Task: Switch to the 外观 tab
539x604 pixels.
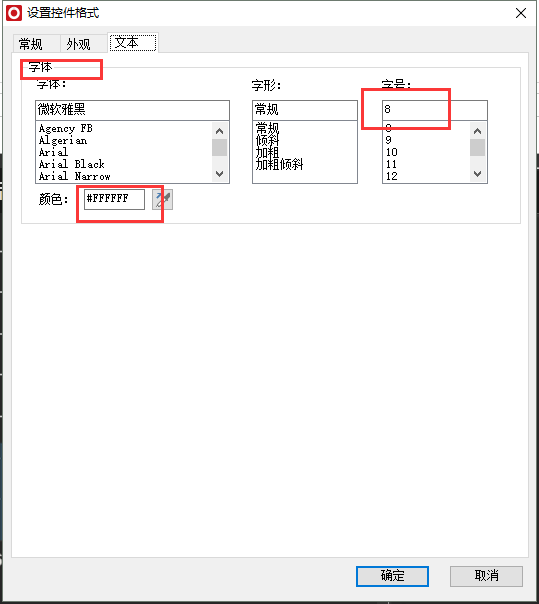Action: tap(78, 44)
